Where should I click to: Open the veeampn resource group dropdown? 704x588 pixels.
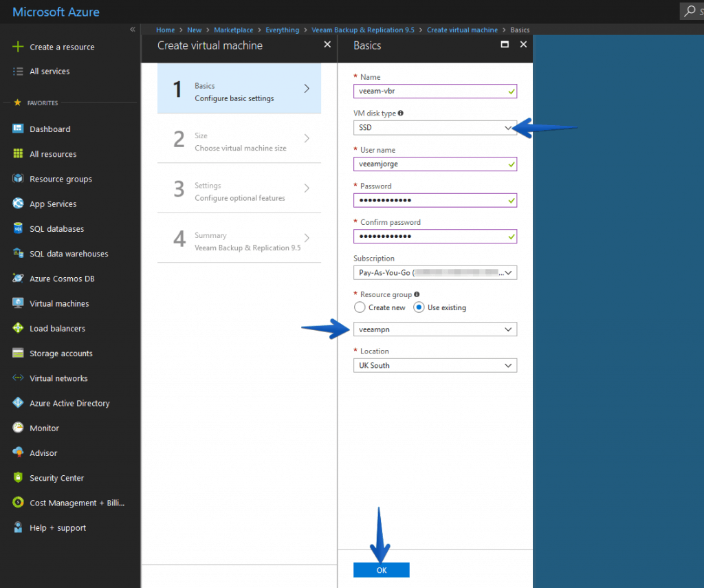435,329
